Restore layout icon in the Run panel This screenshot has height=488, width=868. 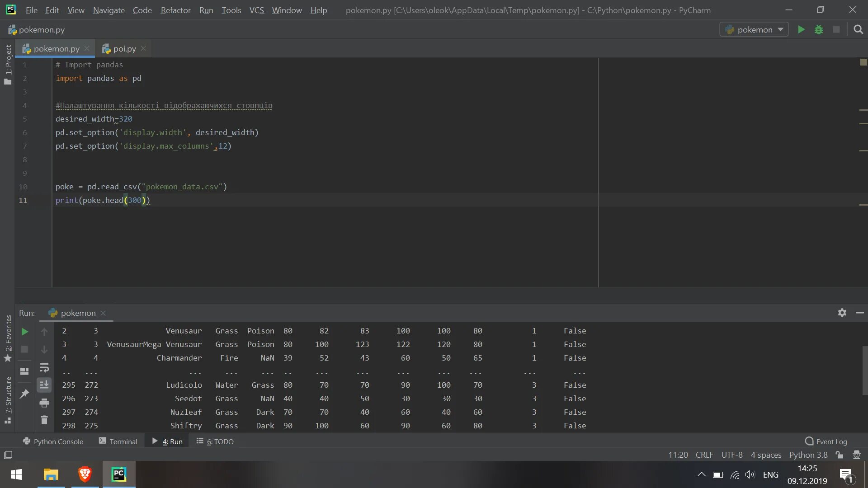click(x=25, y=371)
